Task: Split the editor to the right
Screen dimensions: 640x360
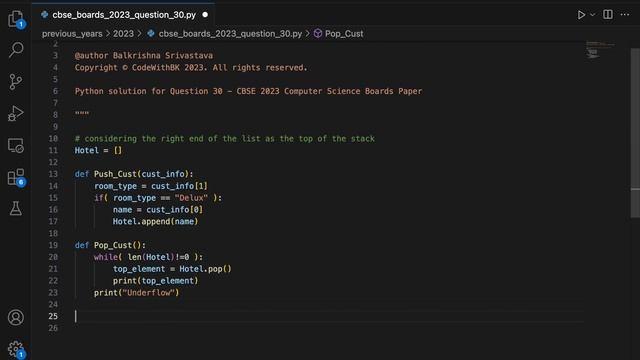Action: tap(608, 14)
